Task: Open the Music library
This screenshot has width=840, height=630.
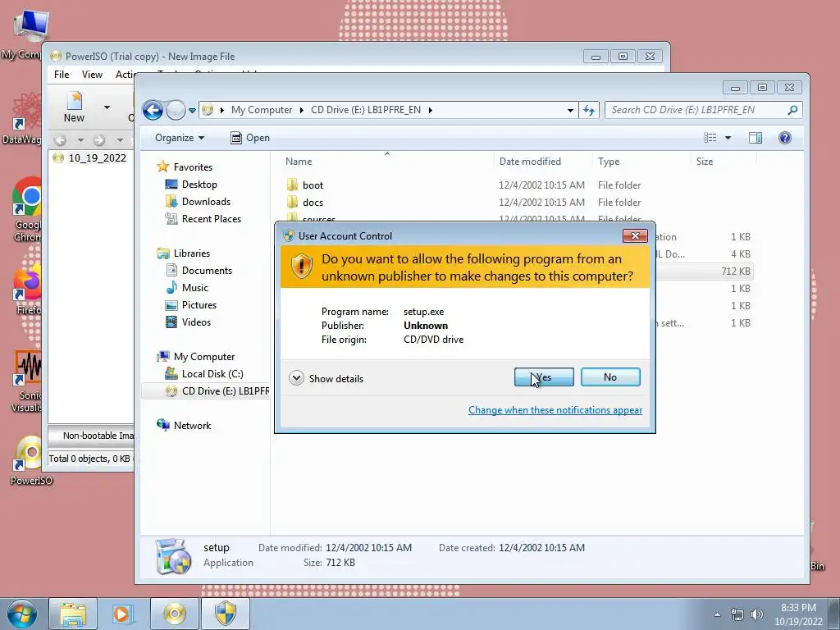Action: (x=187, y=288)
